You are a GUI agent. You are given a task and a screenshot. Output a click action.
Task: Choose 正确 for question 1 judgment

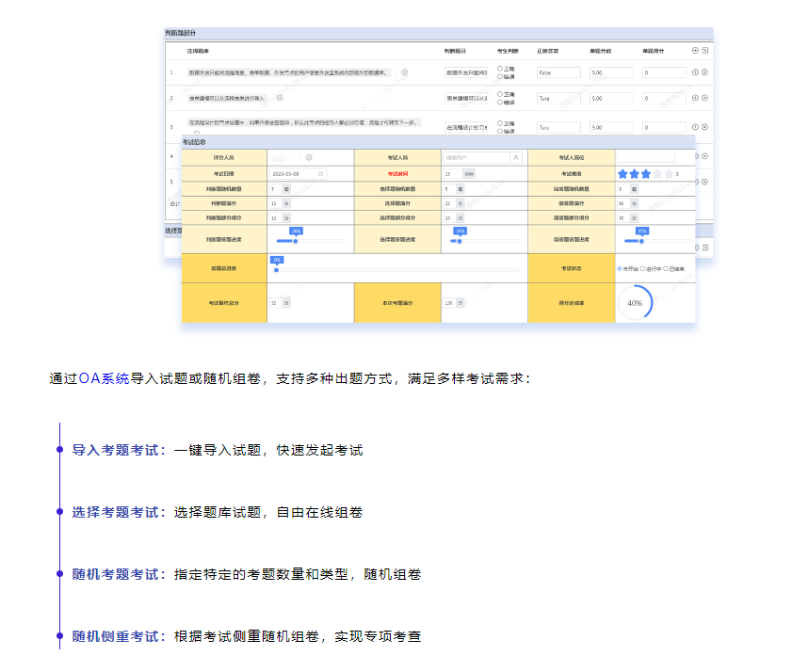point(499,68)
